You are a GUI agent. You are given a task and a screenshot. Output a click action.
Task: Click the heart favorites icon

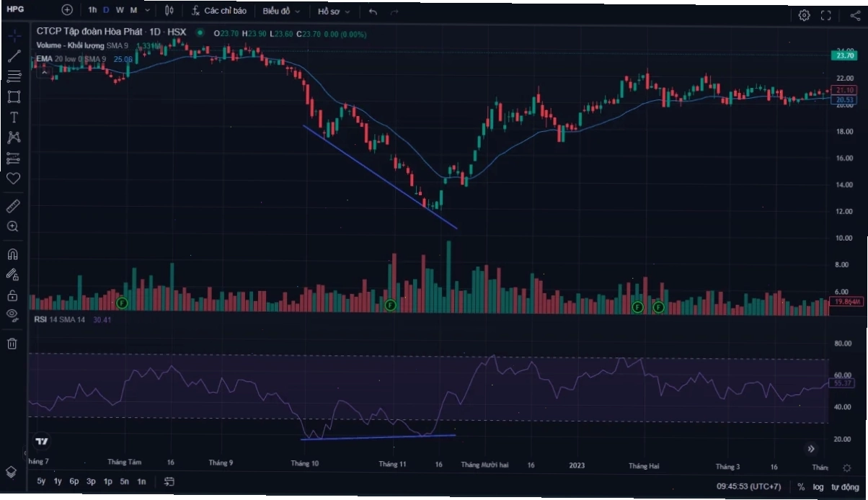pyautogui.click(x=14, y=178)
